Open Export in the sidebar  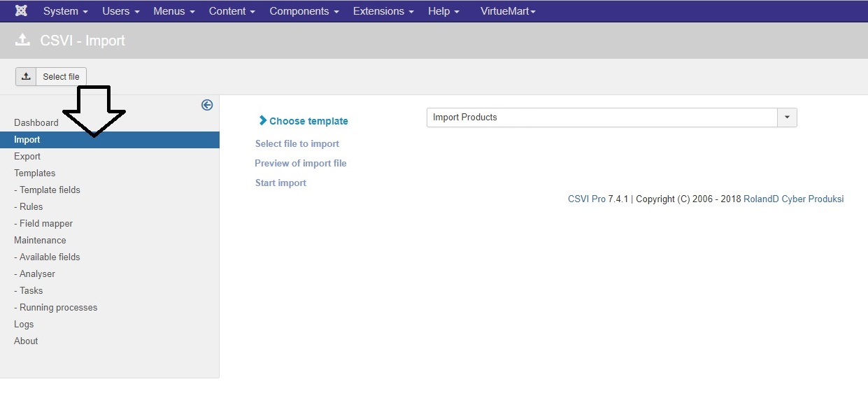point(27,157)
